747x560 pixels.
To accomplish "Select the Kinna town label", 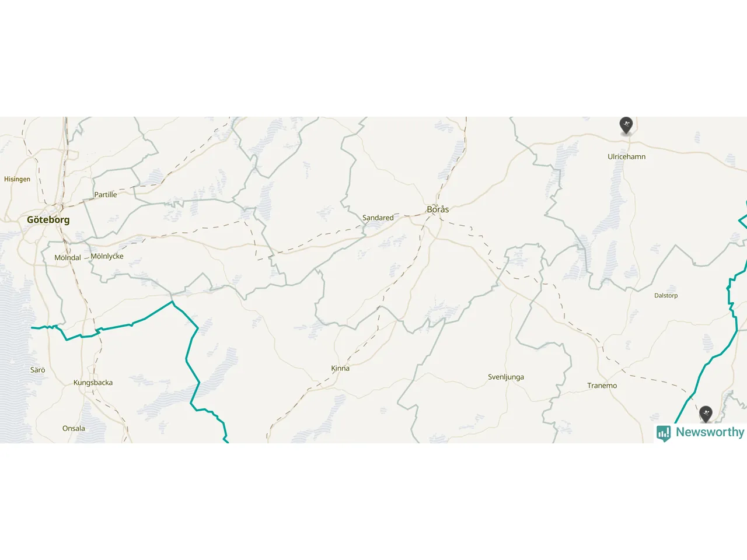I will [x=340, y=368].
